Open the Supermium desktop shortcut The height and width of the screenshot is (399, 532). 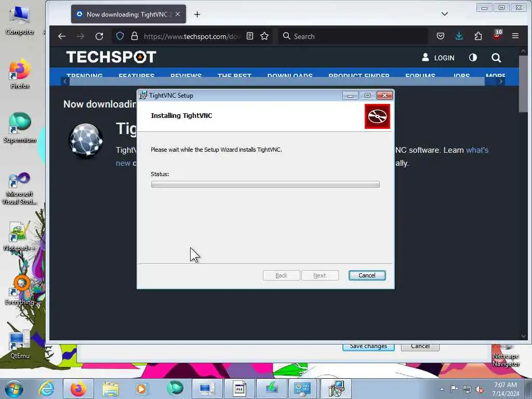pyautogui.click(x=20, y=128)
